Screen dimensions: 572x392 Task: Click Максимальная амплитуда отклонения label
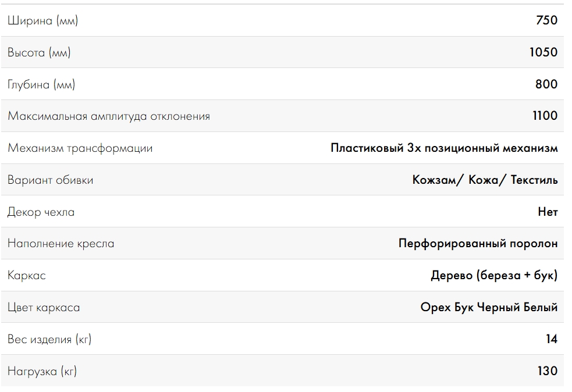click(x=109, y=116)
